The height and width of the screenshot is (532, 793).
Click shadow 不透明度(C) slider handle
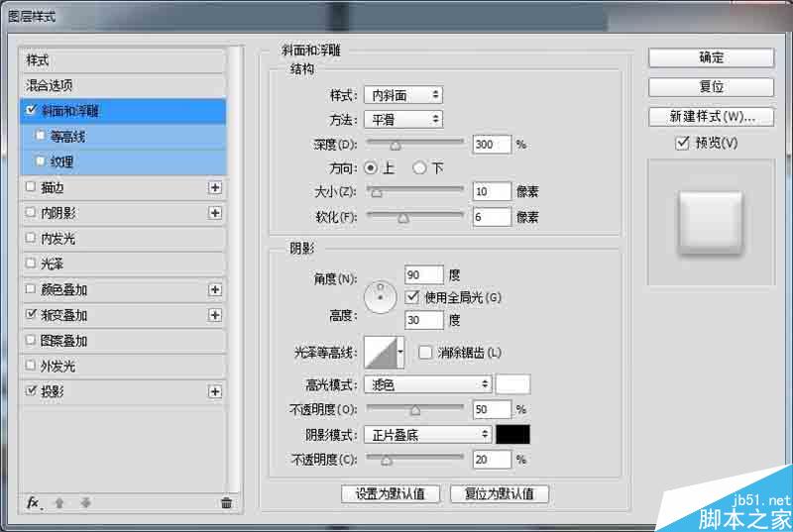pos(387,461)
